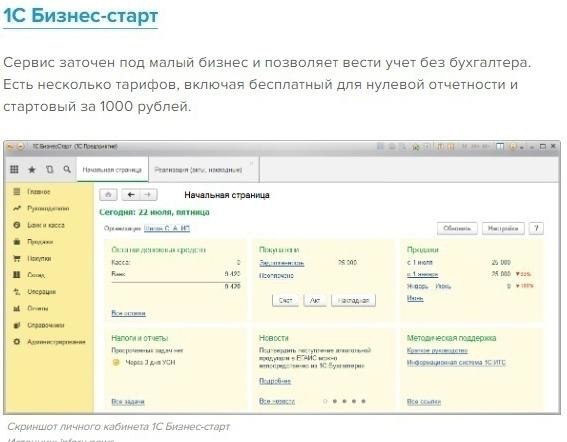Screen dimensions: 567x442
Task: Click the Сегодня: 22 июля, пятница text
Action: pyautogui.click(x=154, y=212)
